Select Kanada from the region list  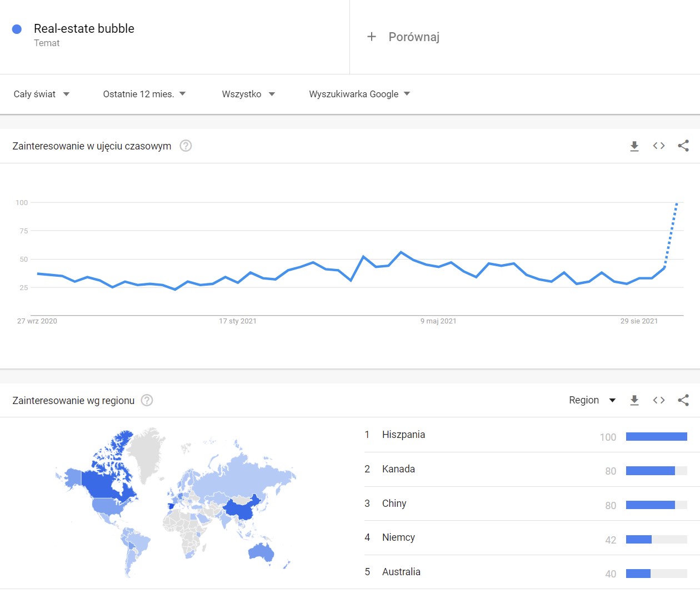[398, 469]
